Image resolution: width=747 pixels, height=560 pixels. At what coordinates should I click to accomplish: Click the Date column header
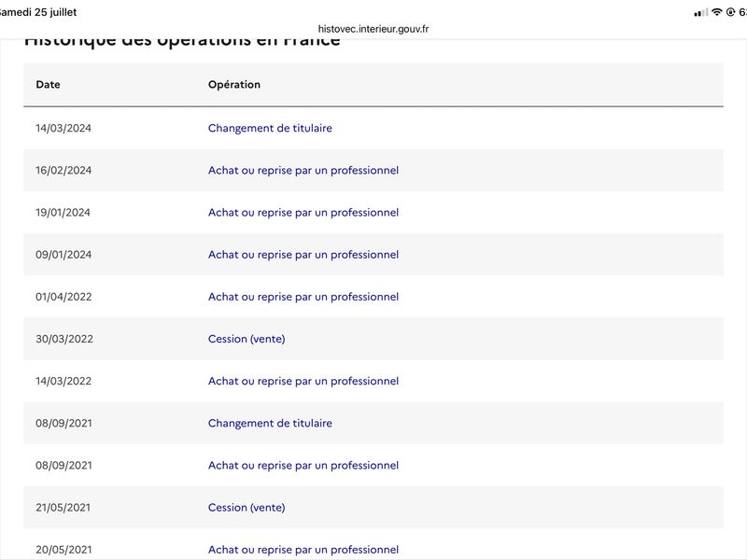point(49,85)
